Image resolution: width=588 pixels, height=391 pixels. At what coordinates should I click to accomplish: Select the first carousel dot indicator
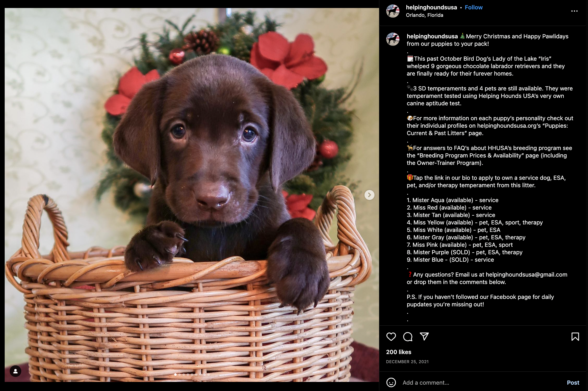(176, 375)
